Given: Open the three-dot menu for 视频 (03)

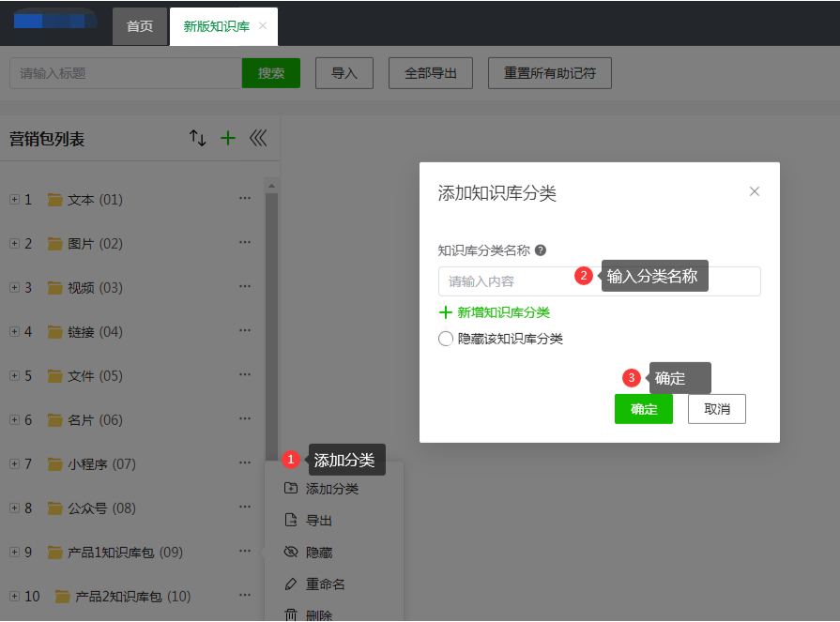Looking at the screenshot, I should 245,287.
